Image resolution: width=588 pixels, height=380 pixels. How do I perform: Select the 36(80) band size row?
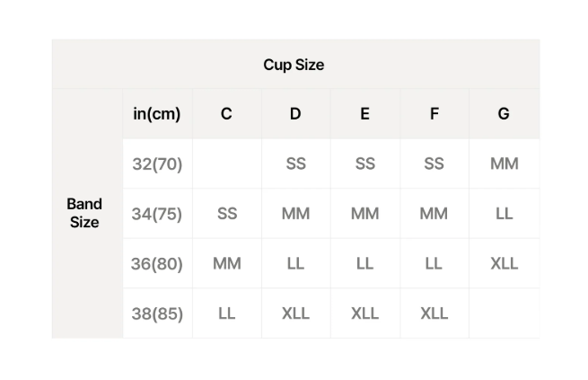(156, 263)
